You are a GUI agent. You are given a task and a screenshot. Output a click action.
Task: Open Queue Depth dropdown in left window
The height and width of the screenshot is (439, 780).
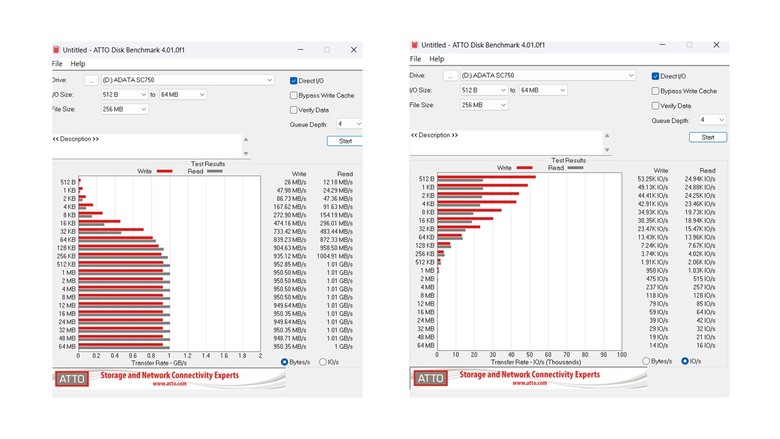click(x=349, y=124)
